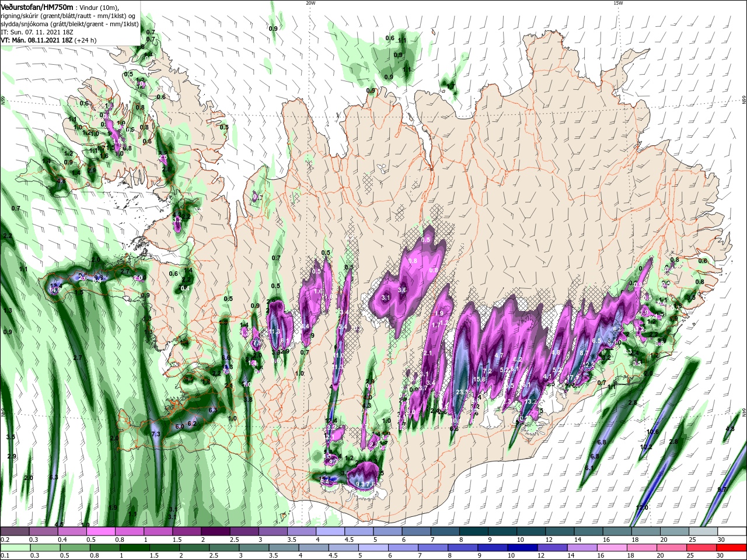Click the 0.2 label in top legend row
Screen dimensions: 747x560
(5, 540)
